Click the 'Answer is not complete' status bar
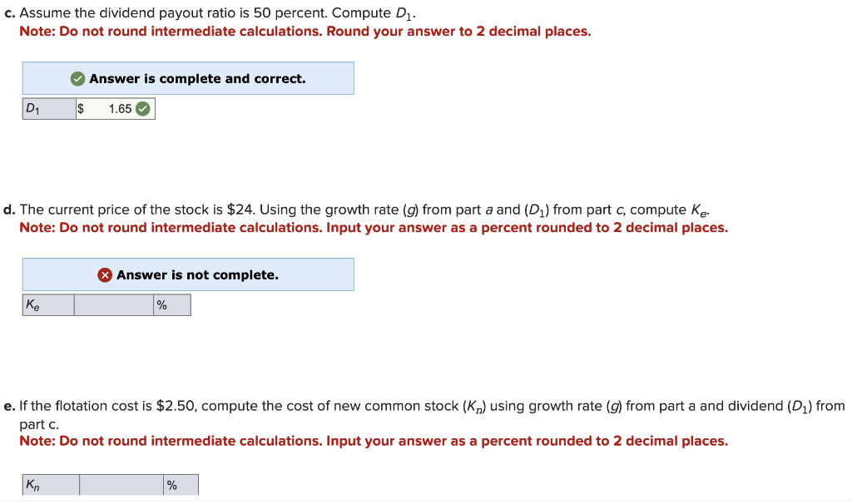Image resolution: width=852 pixels, height=504 pixels. pos(189,274)
